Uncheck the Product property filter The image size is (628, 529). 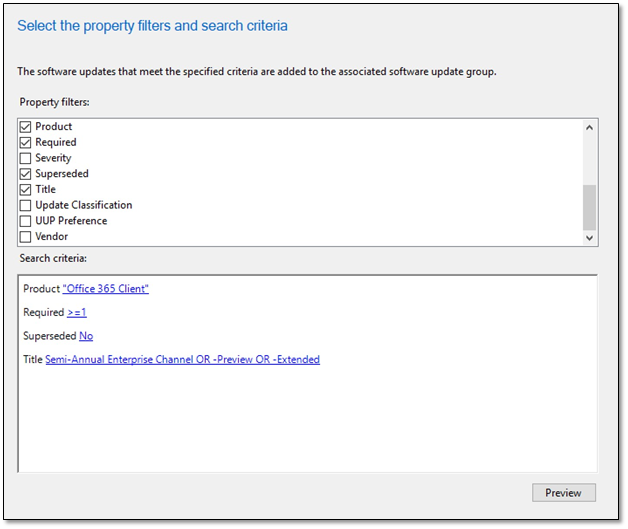[25, 127]
